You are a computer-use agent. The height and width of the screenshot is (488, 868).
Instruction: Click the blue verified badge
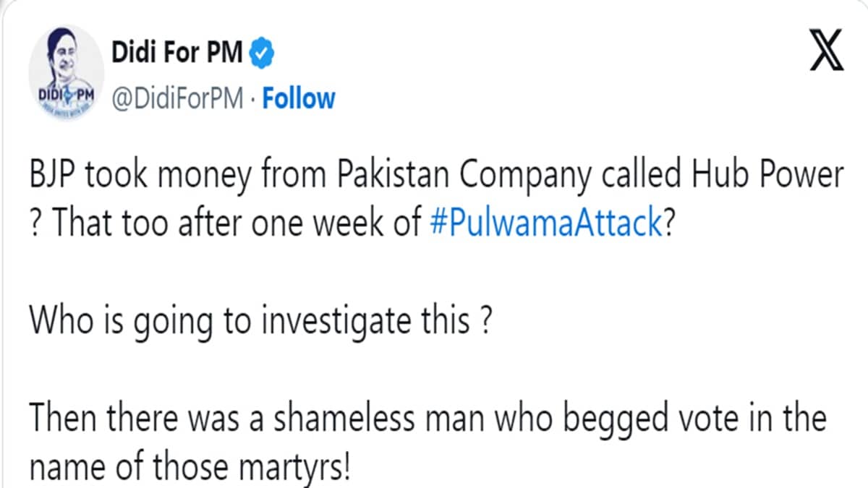(x=260, y=53)
